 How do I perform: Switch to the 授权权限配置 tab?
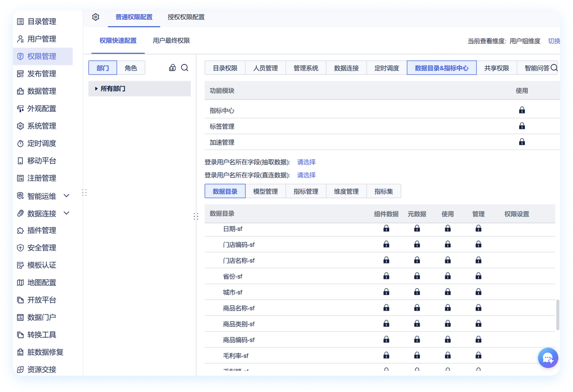(186, 17)
